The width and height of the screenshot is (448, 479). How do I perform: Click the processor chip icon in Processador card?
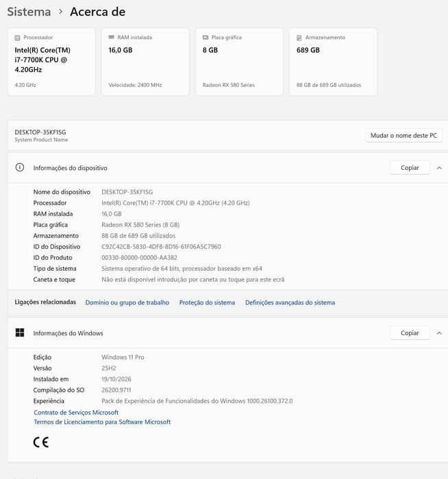(x=17, y=38)
